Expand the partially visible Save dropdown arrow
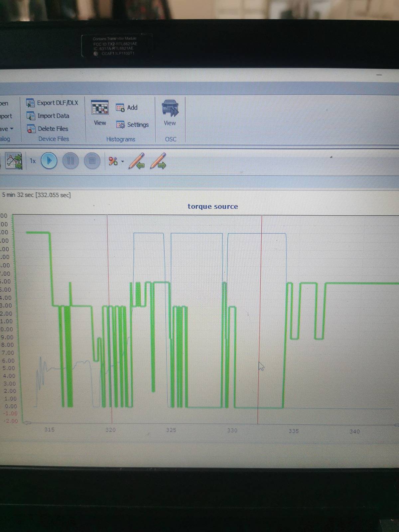The height and width of the screenshot is (532, 399). point(12,129)
